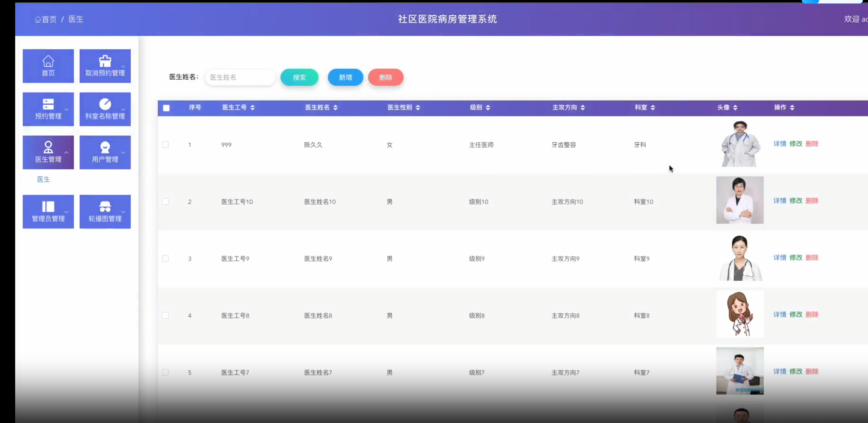Go to 首页 in breadcrumb
868x423 pixels.
pos(49,19)
